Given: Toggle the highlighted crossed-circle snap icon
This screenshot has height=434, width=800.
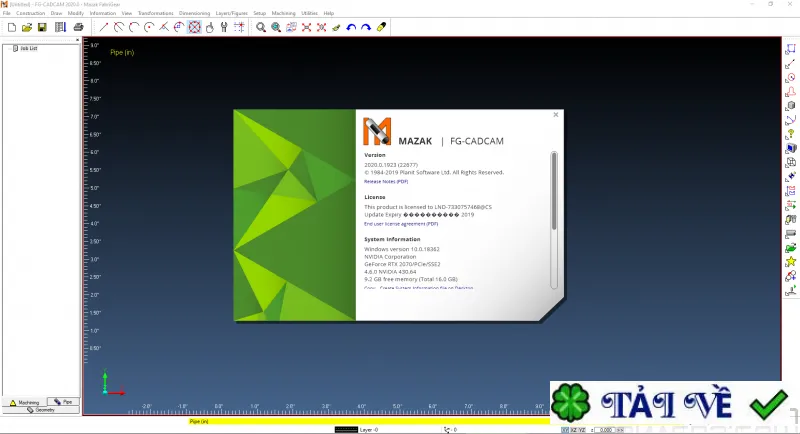Looking at the screenshot, I should (194, 28).
